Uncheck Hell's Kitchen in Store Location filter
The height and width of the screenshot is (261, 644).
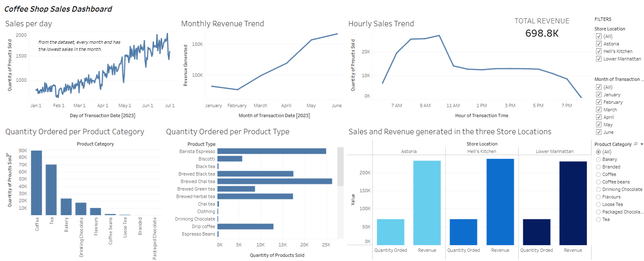tap(599, 51)
